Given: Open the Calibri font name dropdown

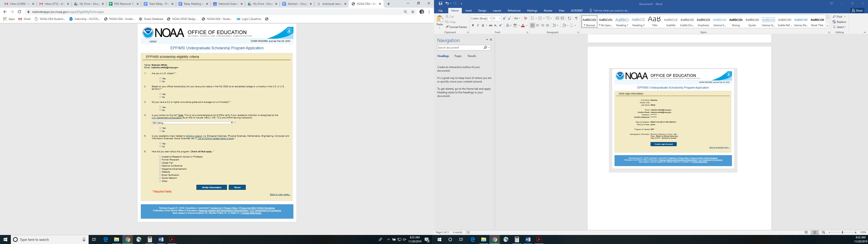Looking at the screenshot, I should click(490, 19).
